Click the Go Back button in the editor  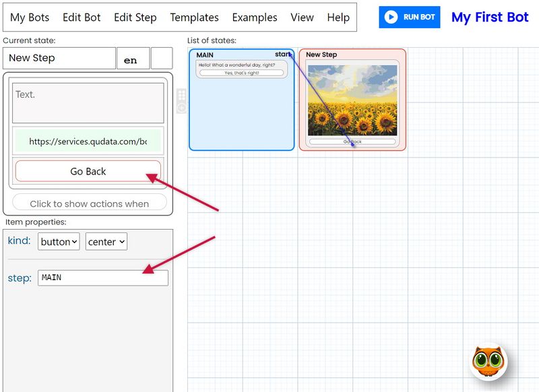pos(88,171)
